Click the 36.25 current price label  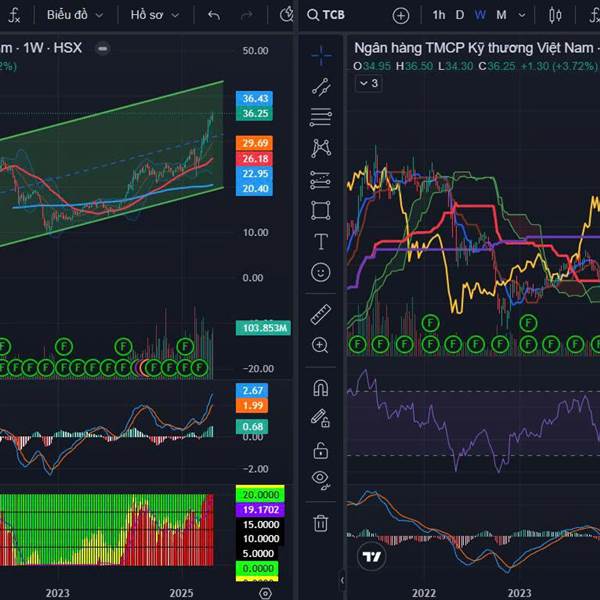click(x=254, y=113)
